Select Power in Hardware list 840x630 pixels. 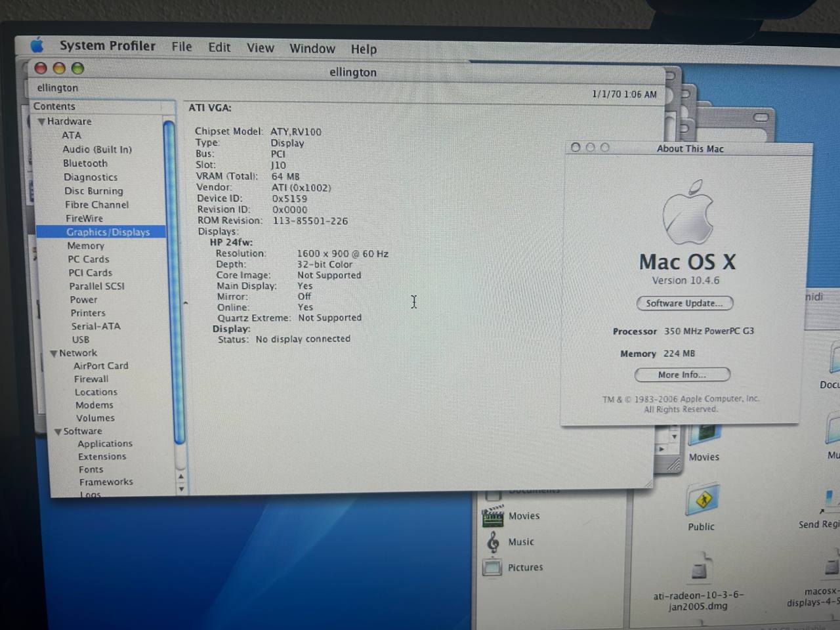[83, 300]
